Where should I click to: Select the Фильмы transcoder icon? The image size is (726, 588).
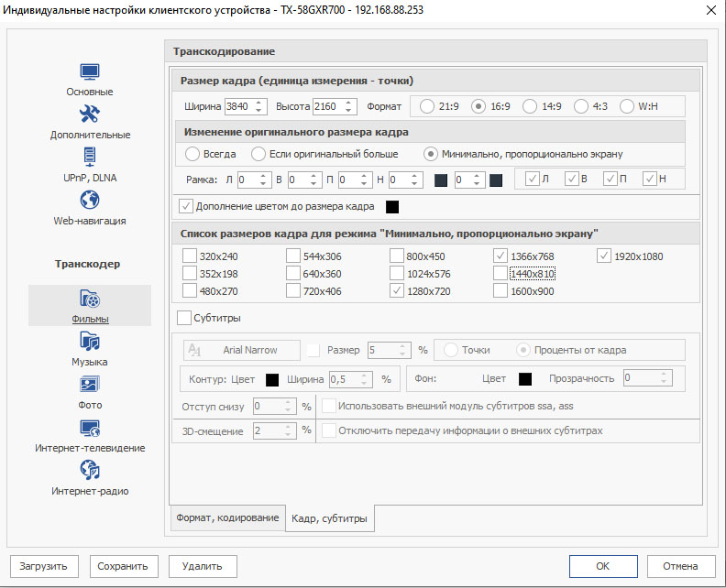coord(90,299)
